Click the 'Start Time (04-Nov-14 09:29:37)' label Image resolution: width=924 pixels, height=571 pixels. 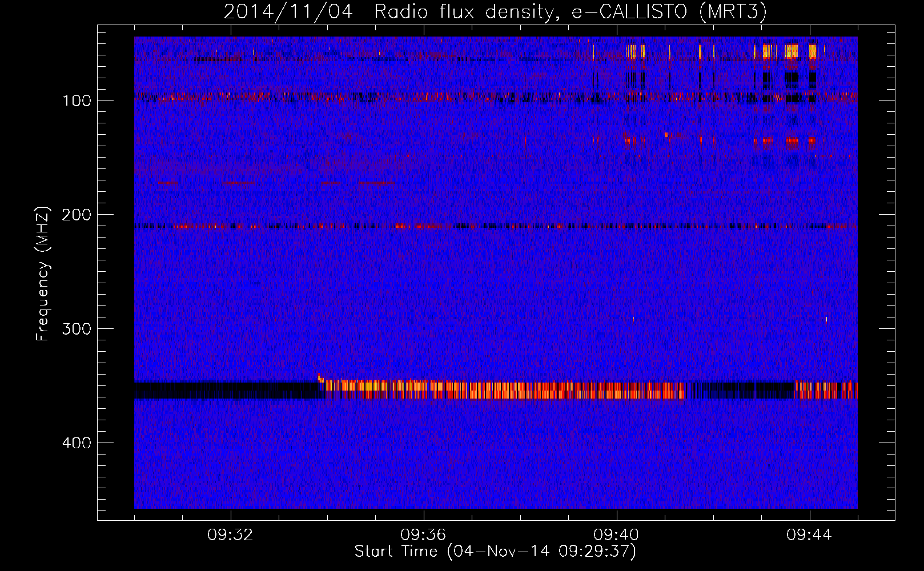[x=495, y=552]
